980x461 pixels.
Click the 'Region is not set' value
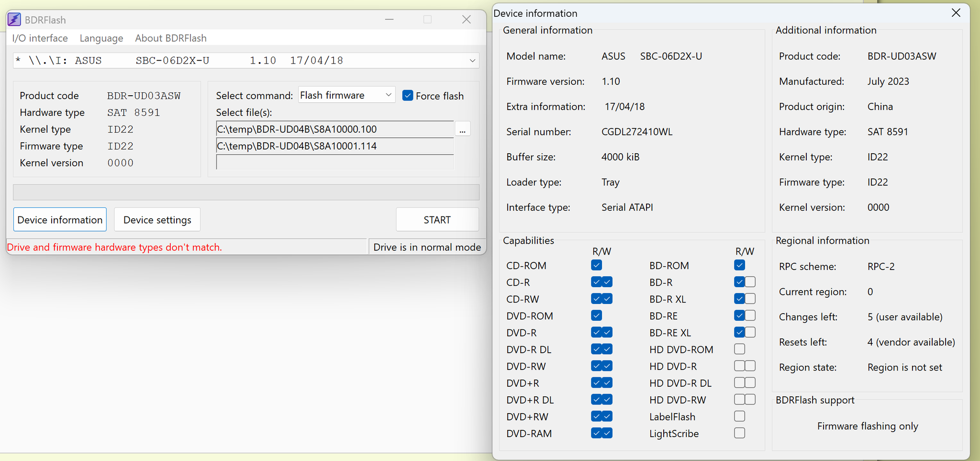click(x=904, y=367)
